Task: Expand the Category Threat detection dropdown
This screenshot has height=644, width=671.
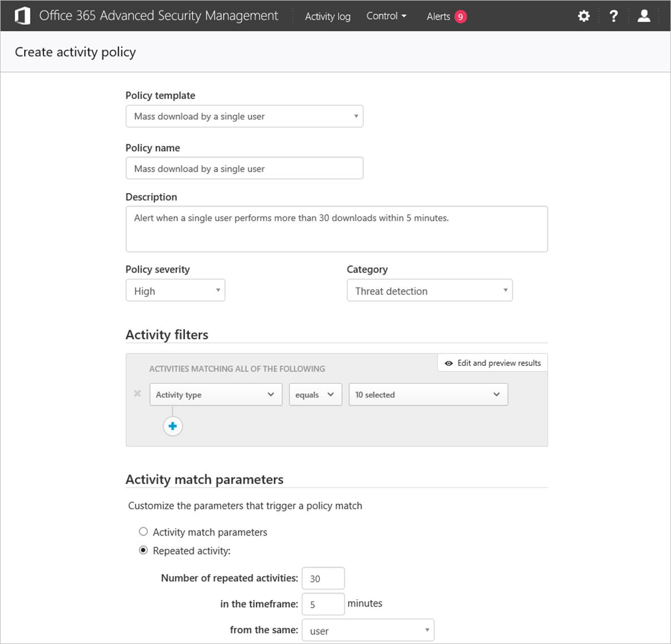Action: (429, 291)
